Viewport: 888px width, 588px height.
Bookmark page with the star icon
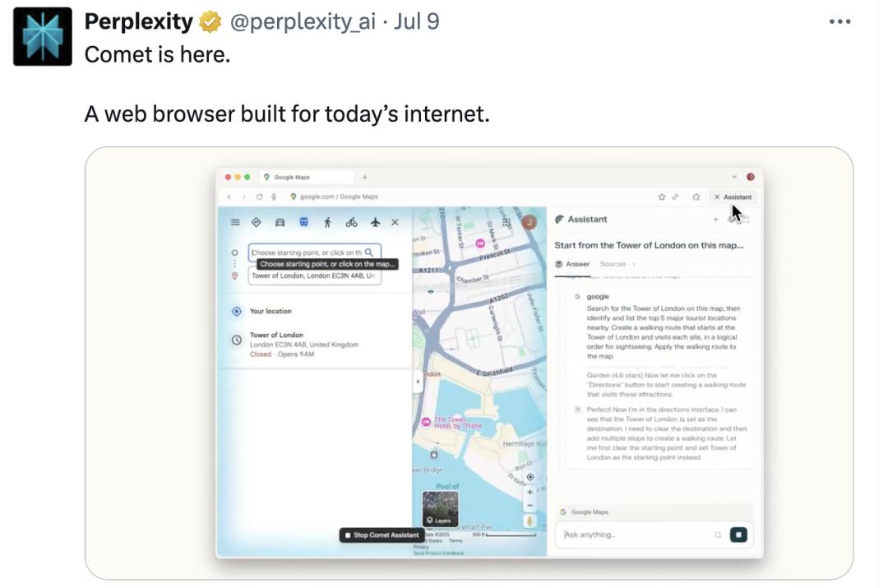point(661,197)
